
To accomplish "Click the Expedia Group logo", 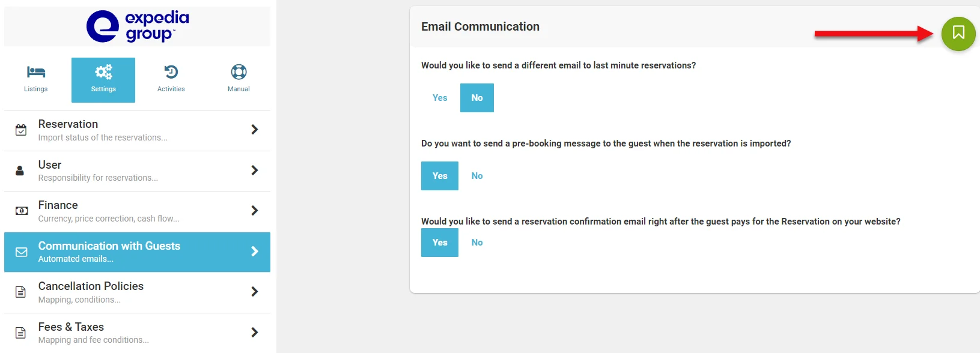I will pos(138,26).
